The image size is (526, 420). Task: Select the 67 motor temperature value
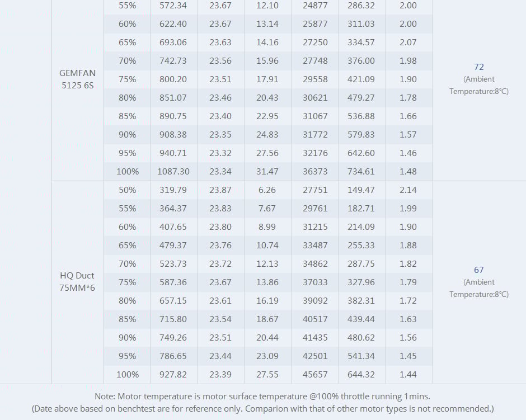coord(478,270)
